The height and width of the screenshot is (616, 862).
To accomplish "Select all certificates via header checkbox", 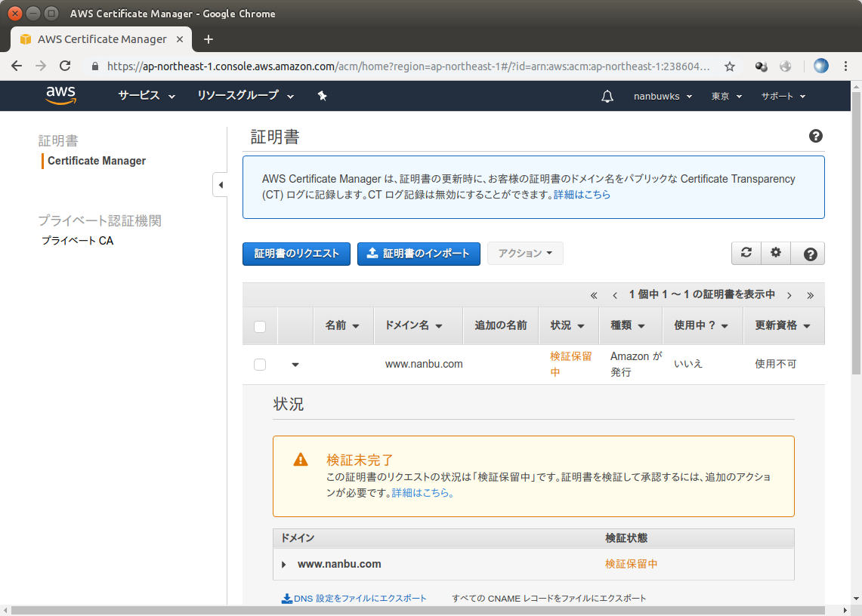I will click(x=260, y=326).
